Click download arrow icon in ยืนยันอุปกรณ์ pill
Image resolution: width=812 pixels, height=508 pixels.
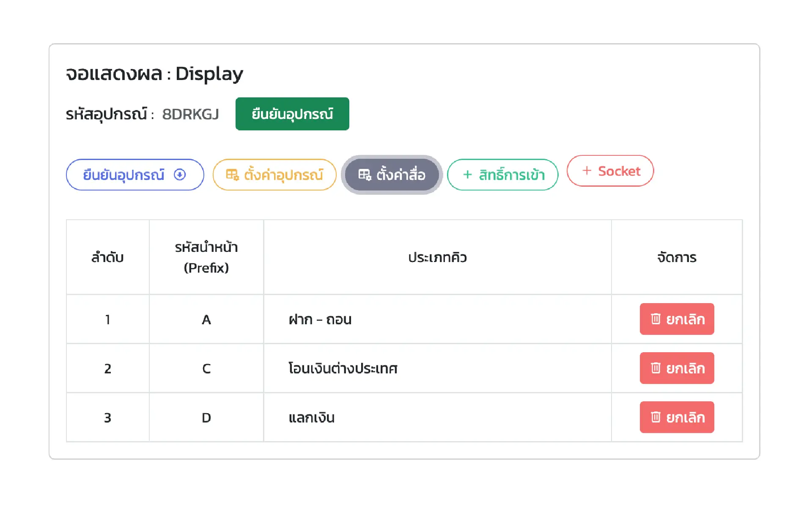[180, 174]
